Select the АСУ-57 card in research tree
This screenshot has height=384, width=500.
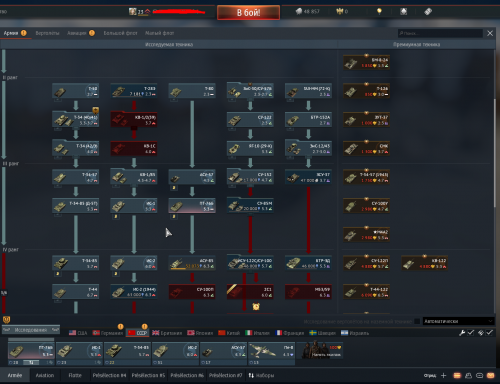[x=192, y=177]
